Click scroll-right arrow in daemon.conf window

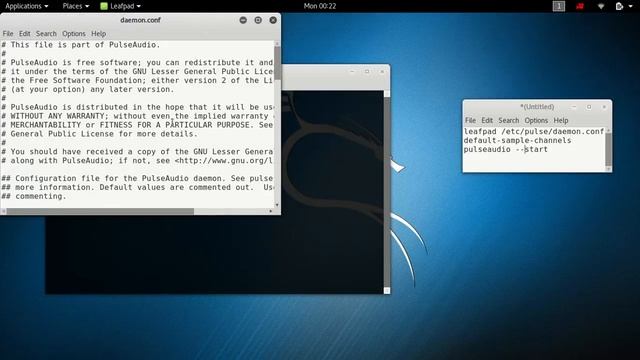(271, 211)
